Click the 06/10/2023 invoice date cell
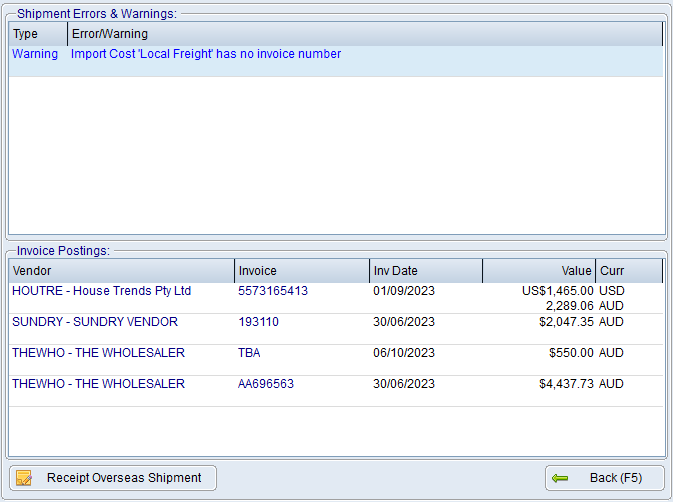This screenshot has width=673, height=502. click(x=404, y=353)
